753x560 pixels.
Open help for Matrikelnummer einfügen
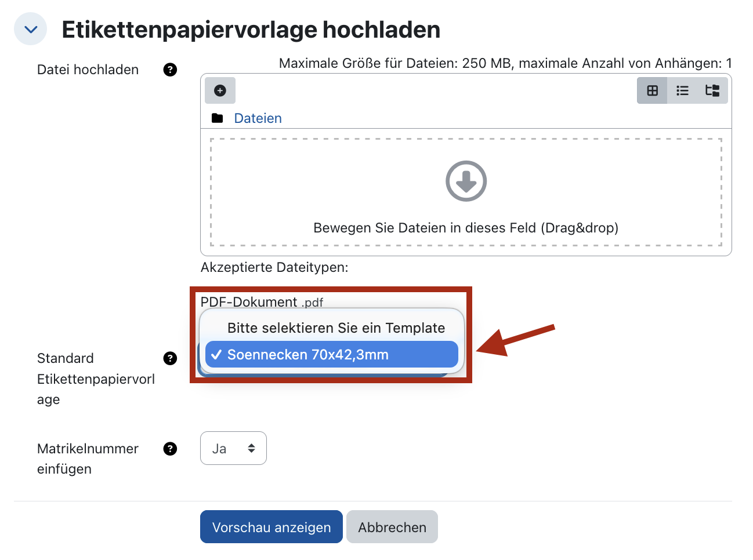pos(170,449)
